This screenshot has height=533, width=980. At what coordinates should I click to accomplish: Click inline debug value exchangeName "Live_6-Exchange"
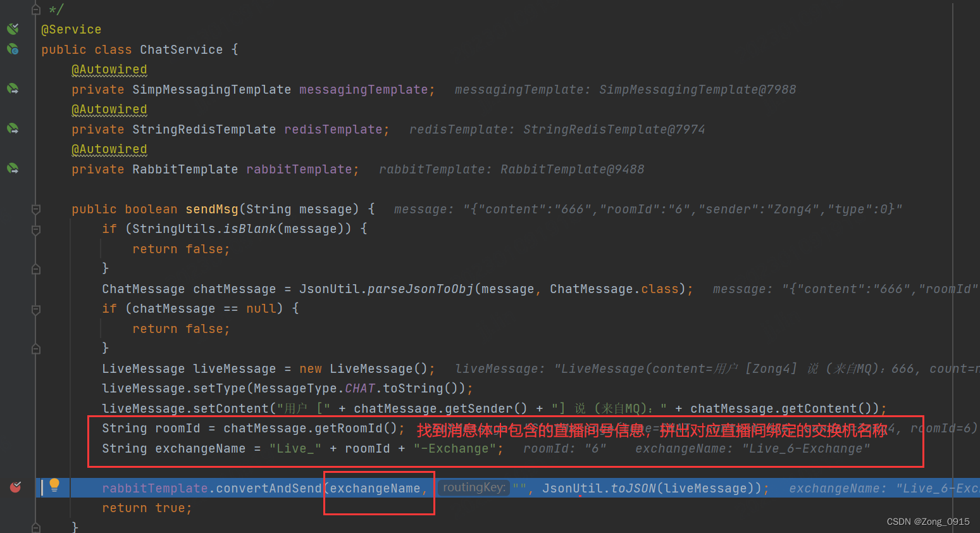[752, 448]
